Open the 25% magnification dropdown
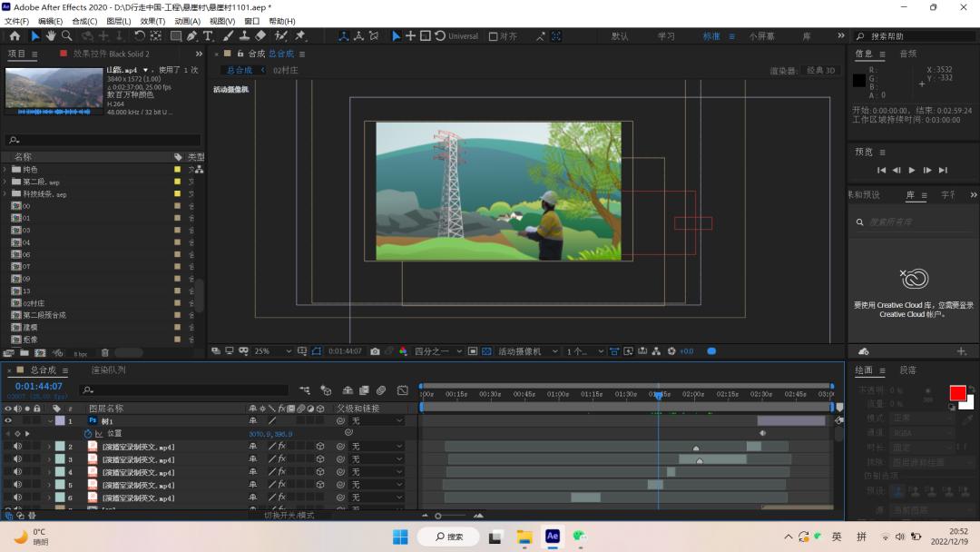 (x=273, y=351)
